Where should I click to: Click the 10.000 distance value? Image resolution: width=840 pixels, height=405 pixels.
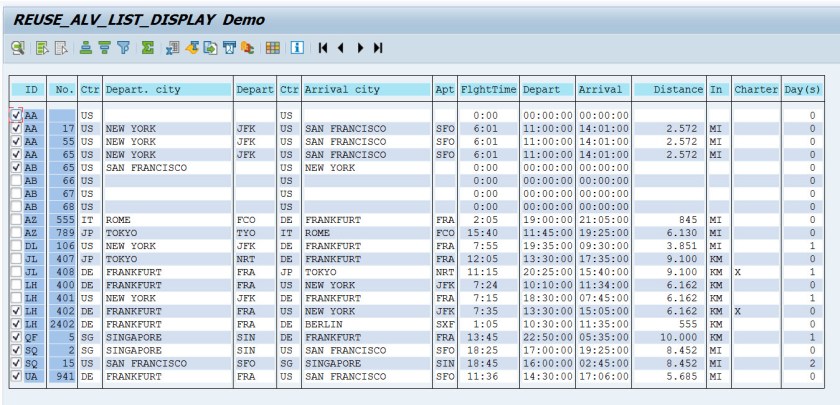(678, 338)
